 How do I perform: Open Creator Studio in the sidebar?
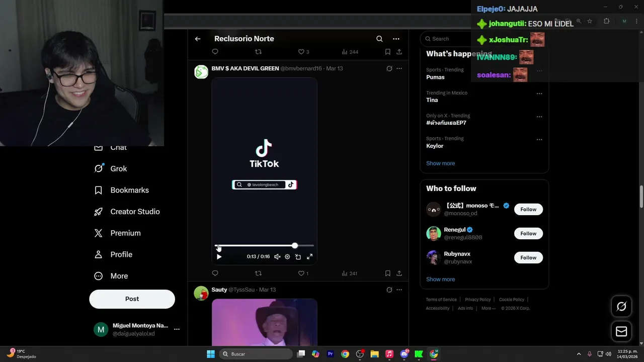pos(127,212)
